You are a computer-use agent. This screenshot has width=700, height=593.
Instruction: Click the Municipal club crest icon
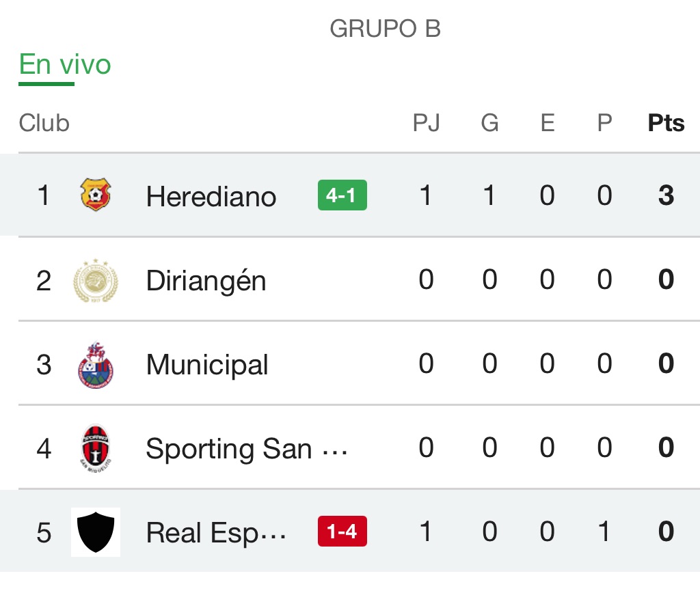point(96,364)
